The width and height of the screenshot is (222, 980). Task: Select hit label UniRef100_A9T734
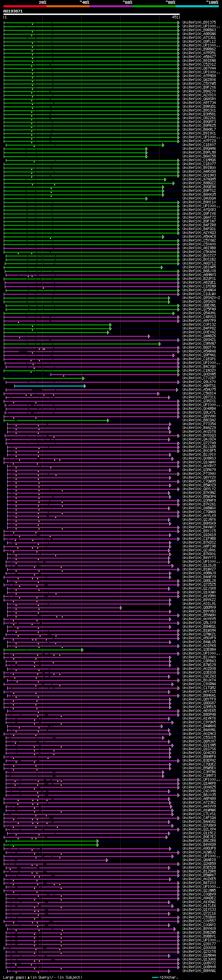(199, 103)
